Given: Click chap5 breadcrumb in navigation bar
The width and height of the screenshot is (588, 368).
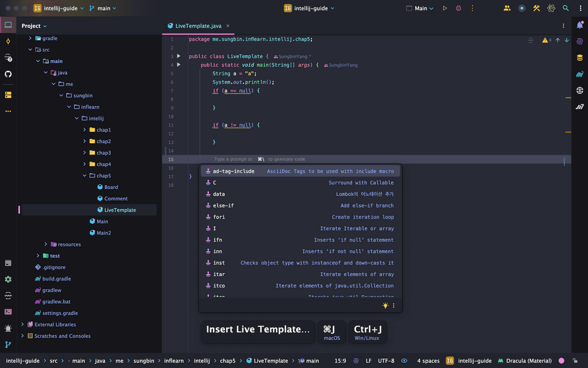Looking at the screenshot, I should point(227,361).
